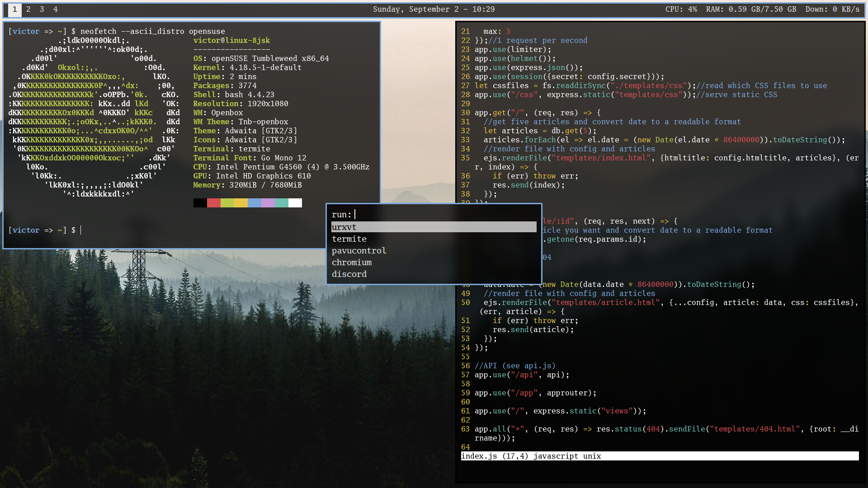This screenshot has height=488, width=868.
Task: Click the Memory: 320MiB / 7680MiB line
Action: click(248, 185)
